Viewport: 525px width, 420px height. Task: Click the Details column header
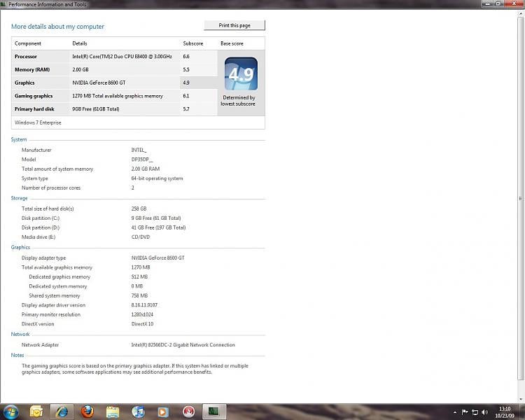tap(80, 43)
